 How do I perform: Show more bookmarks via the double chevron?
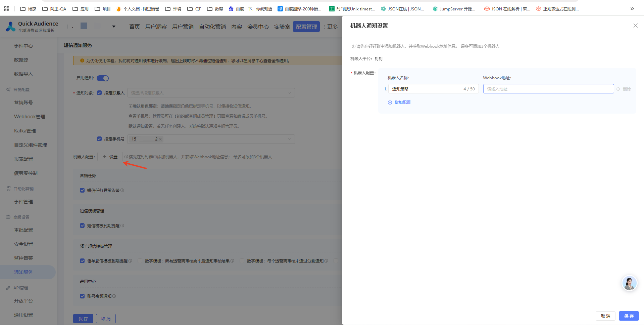[632, 9]
